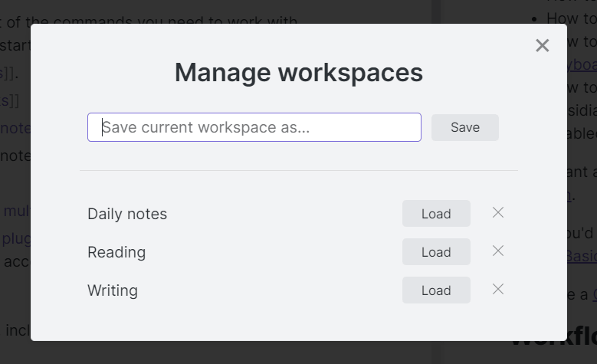This screenshot has width=597, height=364.
Task: Click the dimmed 'Basic' link behind dialog
Action: (581, 255)
